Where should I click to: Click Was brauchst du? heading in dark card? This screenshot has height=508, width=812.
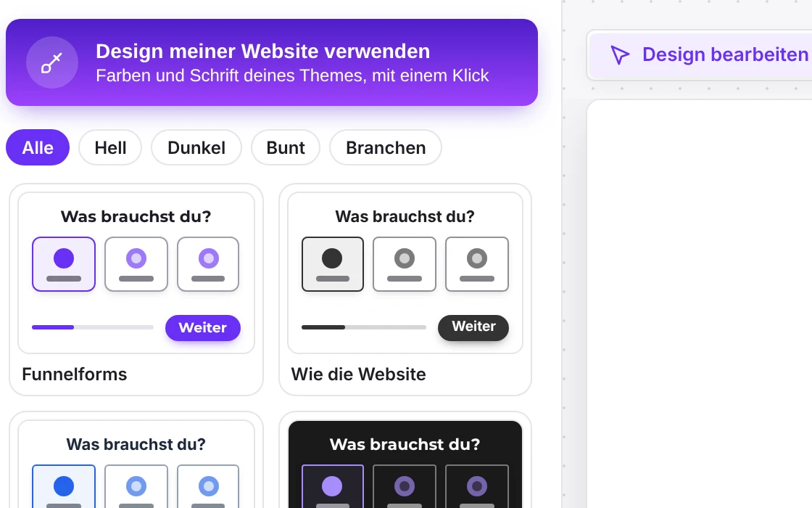click(405, 444)
